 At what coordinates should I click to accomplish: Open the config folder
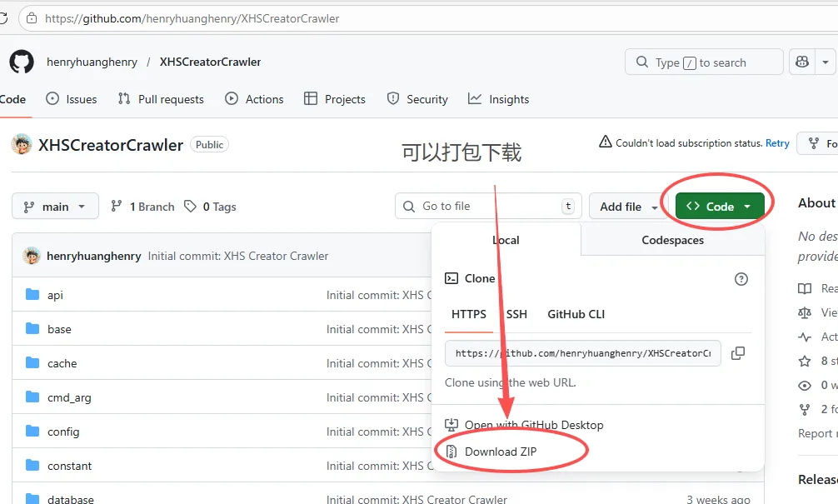click(63, 432)
